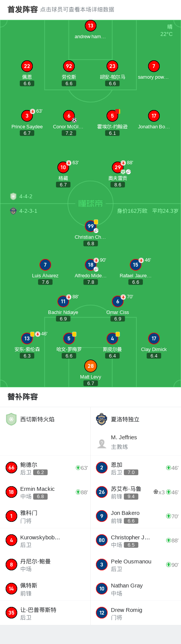Open substitute Jon Bakero number 9 row
The image size is (181, 644).
tap(136, 516)
